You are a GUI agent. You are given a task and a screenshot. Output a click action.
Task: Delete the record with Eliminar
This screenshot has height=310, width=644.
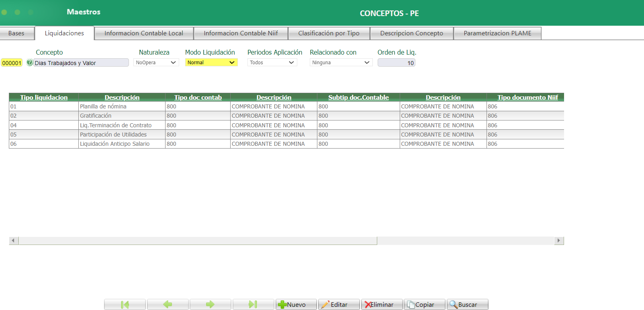click(382, 304)
